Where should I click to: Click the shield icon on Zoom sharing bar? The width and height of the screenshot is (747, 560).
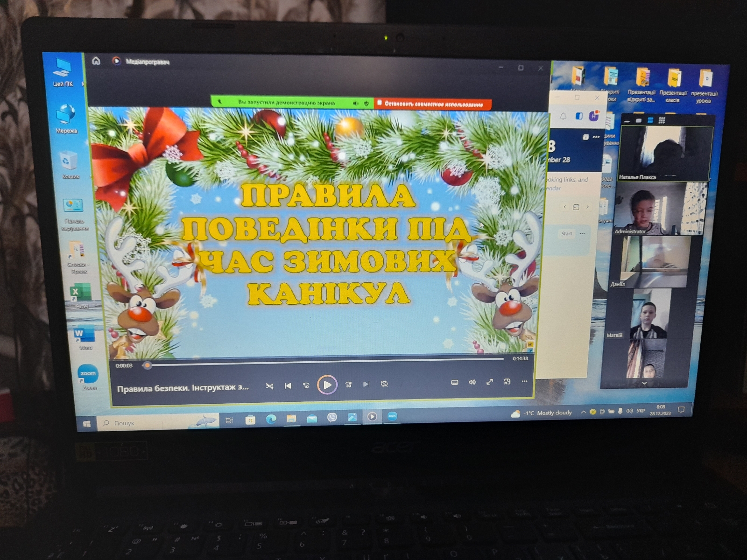pos(366,103)
